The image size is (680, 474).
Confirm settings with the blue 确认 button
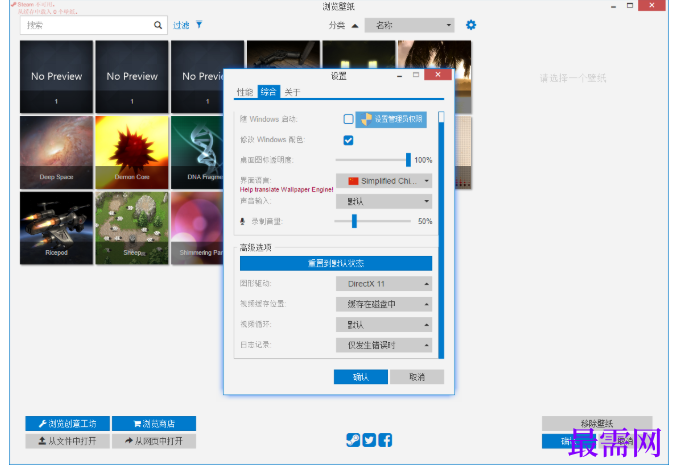[361, 377]
